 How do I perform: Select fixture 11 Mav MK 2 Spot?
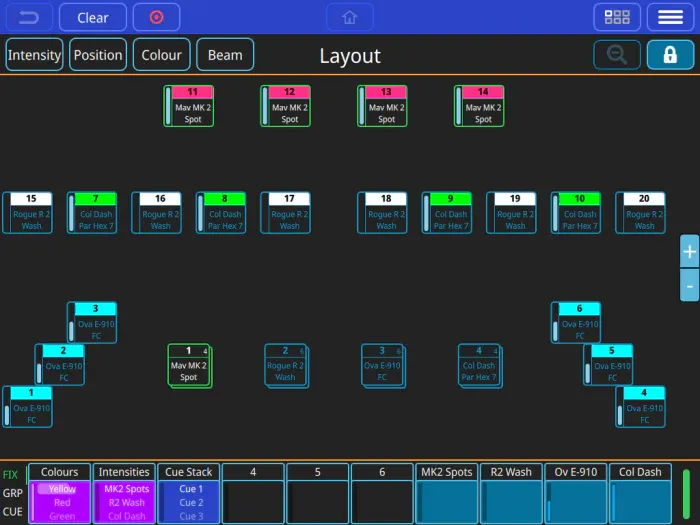[188, 106]
